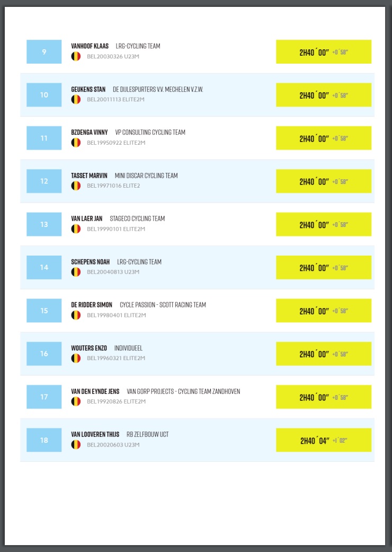
Task: Click the yellow time box showing 2H40'04"
Action: pos(324,440)
